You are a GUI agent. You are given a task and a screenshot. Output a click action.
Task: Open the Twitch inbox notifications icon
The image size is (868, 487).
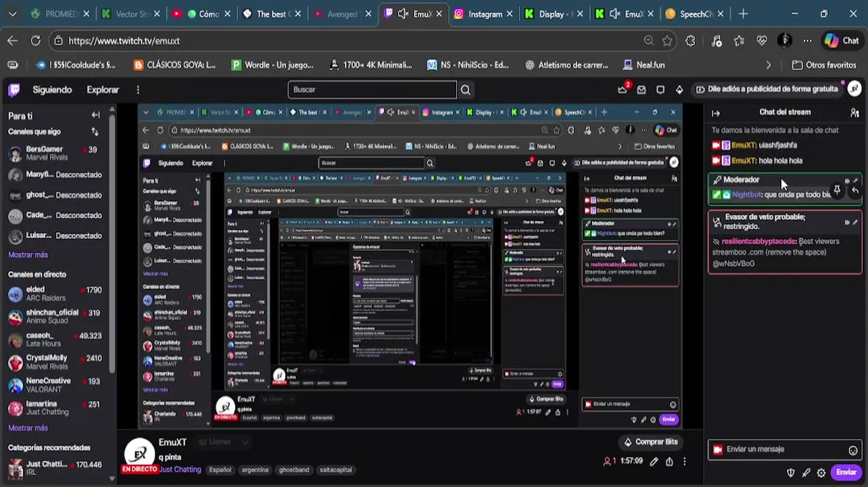642,89
